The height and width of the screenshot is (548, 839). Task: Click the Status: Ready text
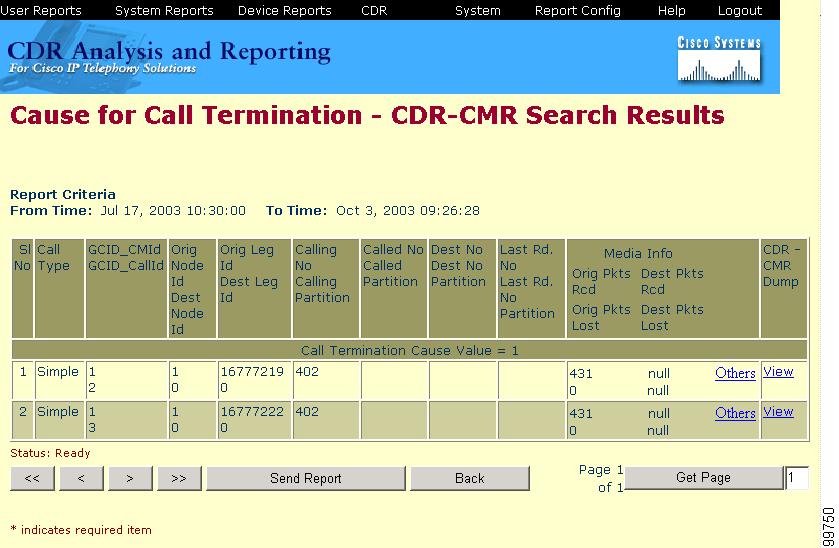[50, 453]
